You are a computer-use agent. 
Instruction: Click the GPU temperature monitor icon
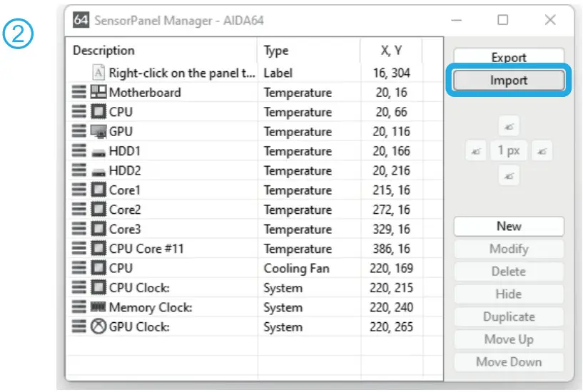tap(99, 132)
